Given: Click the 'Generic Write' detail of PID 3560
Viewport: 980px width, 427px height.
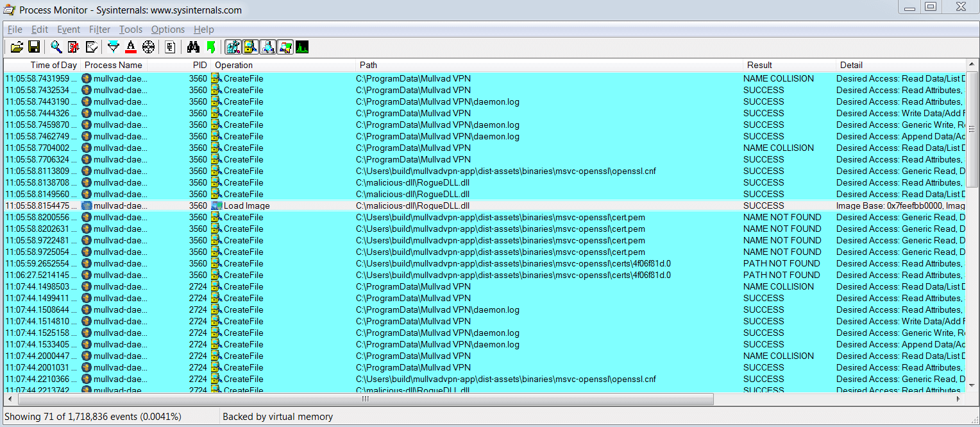Looking at the screenshot, I should [x=900, y=125].
